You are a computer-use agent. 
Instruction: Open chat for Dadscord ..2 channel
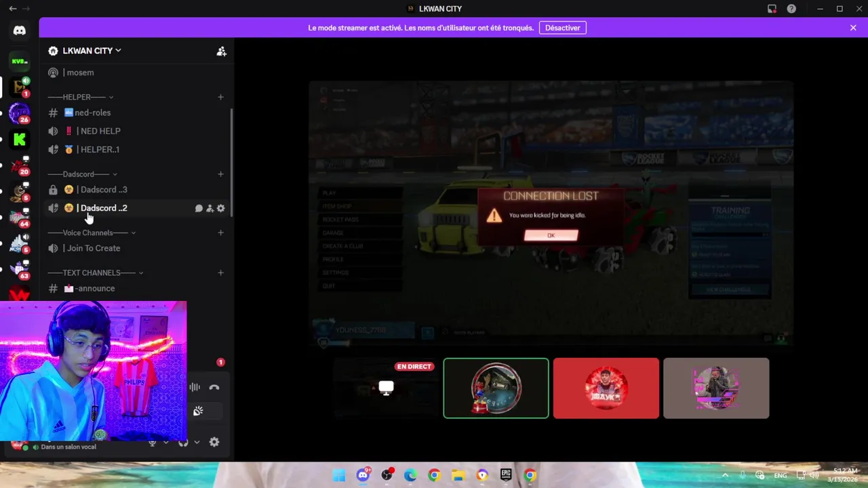[x=199, y=209]
